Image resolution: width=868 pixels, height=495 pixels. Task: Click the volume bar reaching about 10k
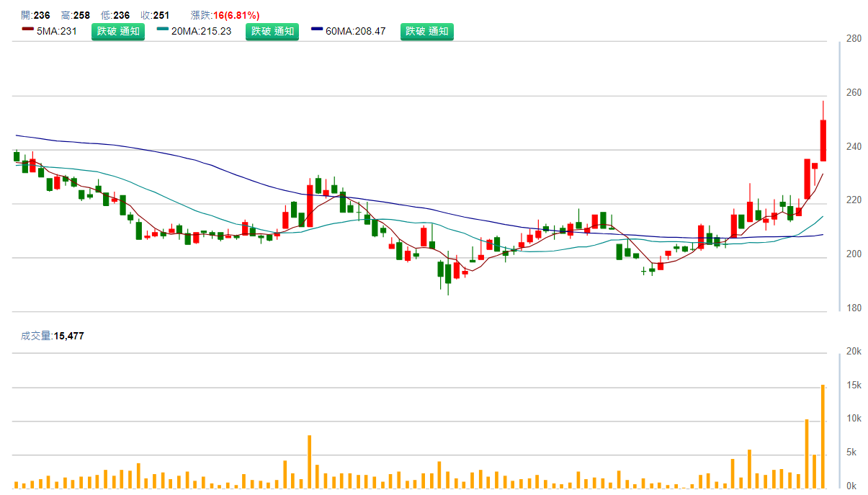[x=807, y=452]
